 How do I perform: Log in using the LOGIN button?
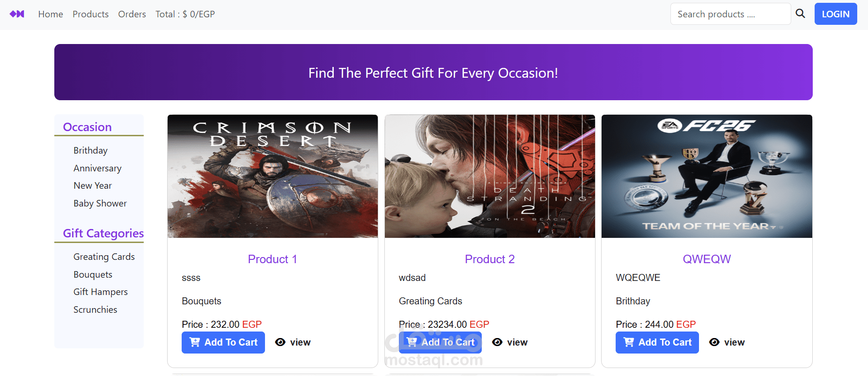click(x=836, y=14)
